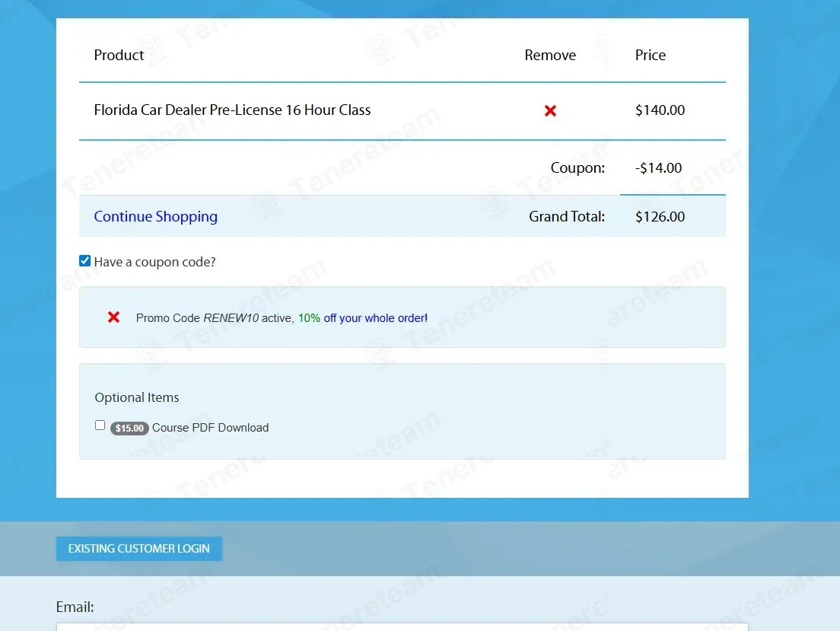Image resolution: width=840 pixels, height=631 pixels.
Task: Click the Optional Items heading
Action: coord(137,397)
